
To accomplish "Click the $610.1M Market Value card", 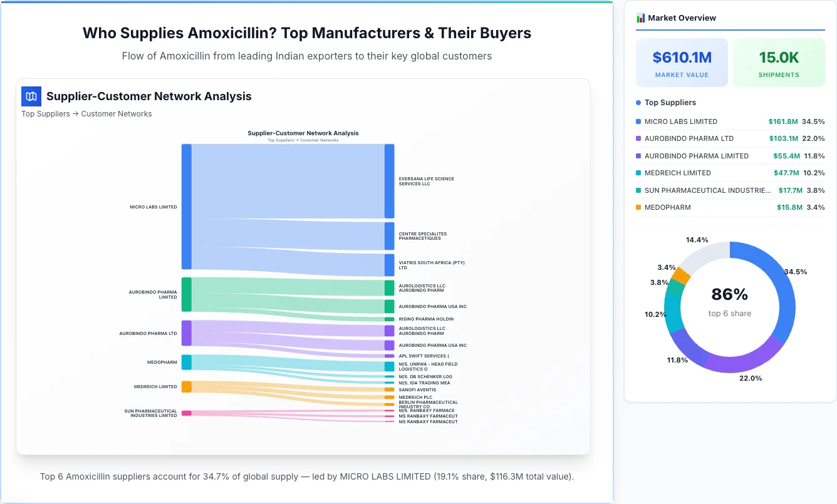I will click(x=682, y=62).
